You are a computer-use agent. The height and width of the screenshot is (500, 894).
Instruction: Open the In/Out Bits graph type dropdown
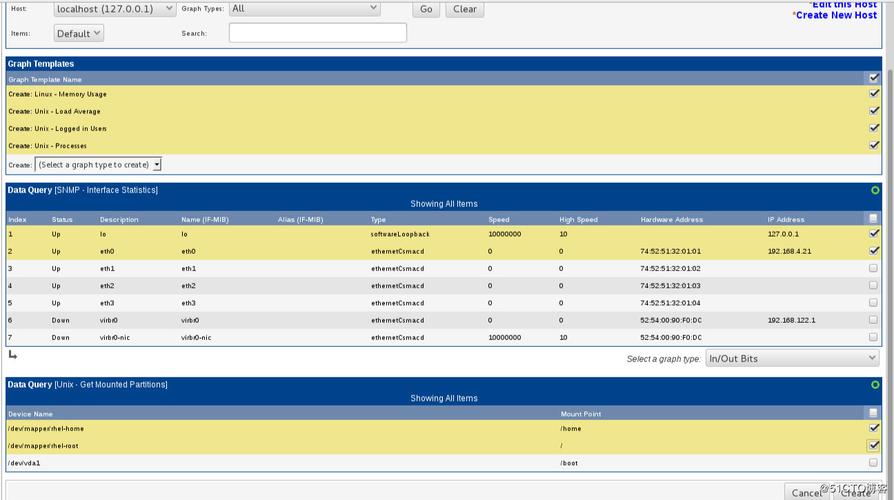click(792, 358)
